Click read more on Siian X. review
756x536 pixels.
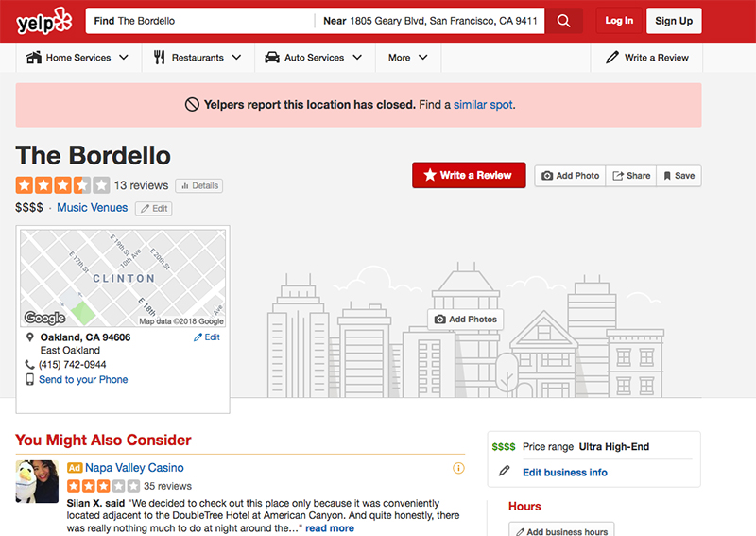coord(330,528)
